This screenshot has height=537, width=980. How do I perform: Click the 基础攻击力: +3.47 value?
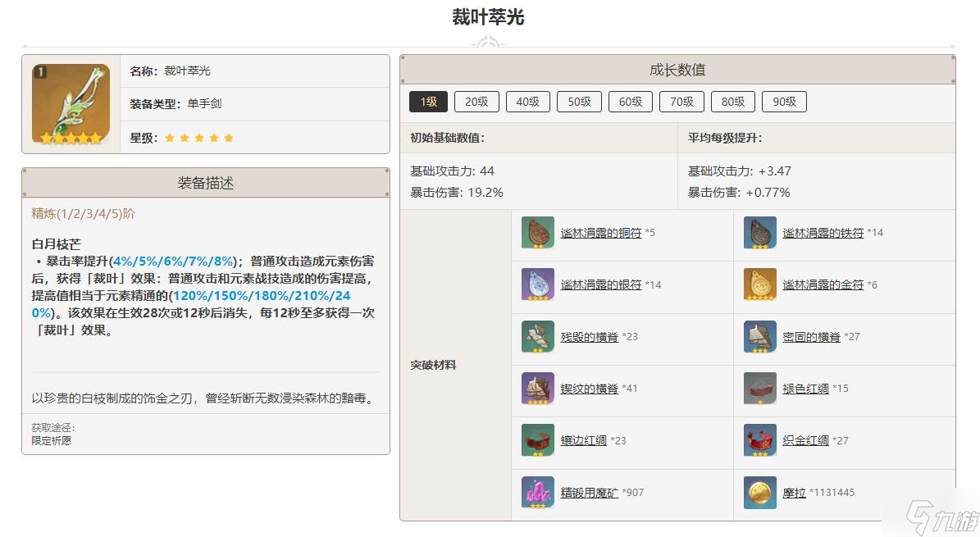[x=740, y=171]
